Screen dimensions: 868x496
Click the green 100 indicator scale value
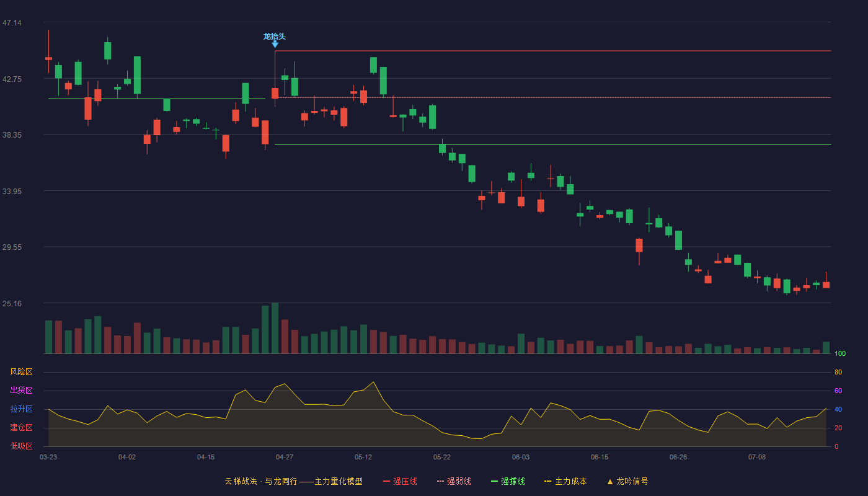(840, 353)
